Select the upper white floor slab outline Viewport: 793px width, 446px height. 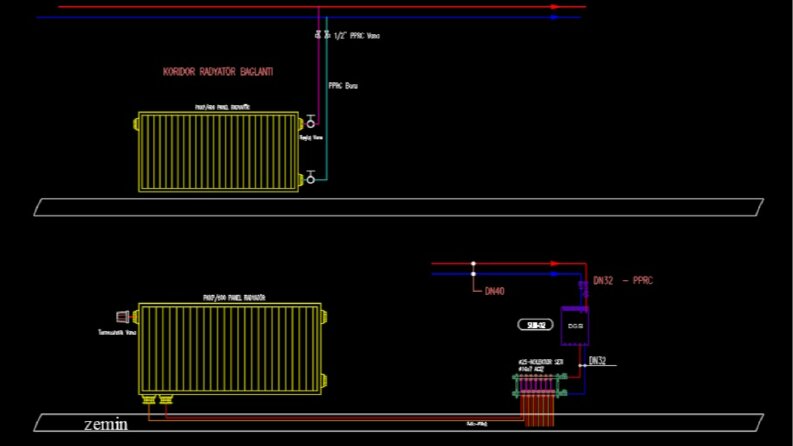point(399,207)
